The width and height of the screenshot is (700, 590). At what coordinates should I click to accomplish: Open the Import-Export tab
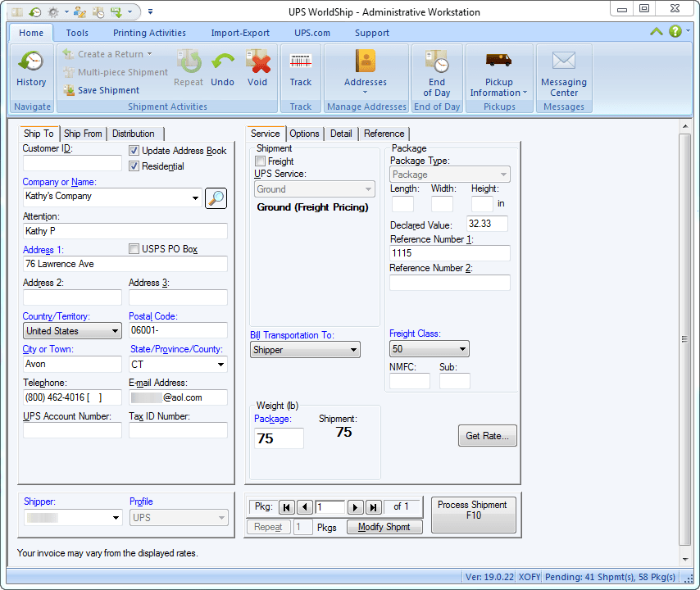coord(240,33)
